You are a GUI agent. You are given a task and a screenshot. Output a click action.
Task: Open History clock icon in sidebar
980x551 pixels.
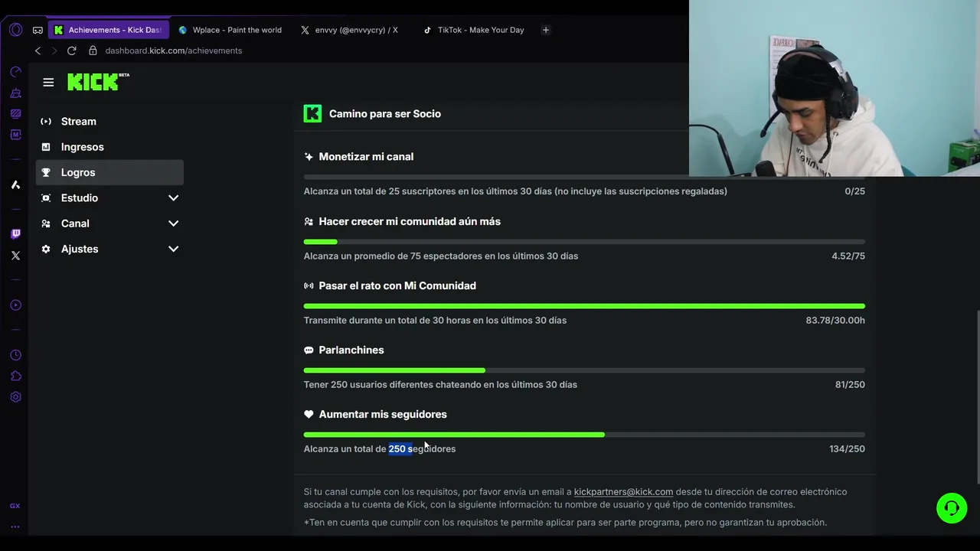pos(15,355)
